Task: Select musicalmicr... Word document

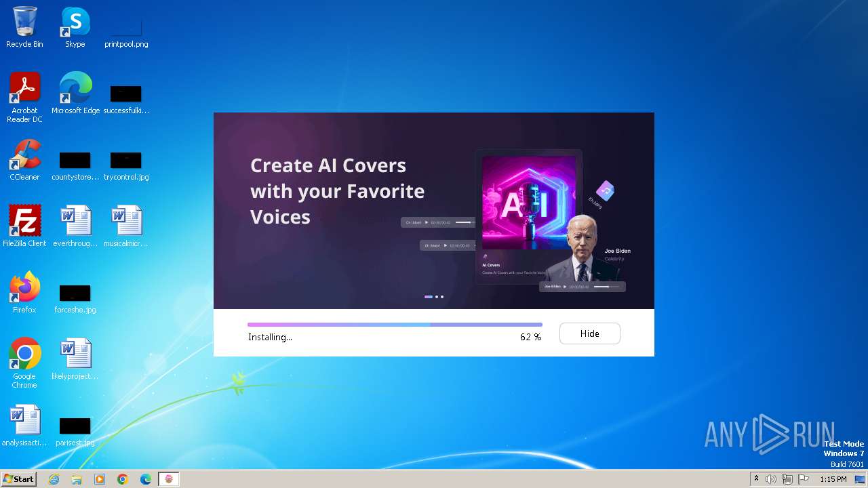Action: pos(126,227)
